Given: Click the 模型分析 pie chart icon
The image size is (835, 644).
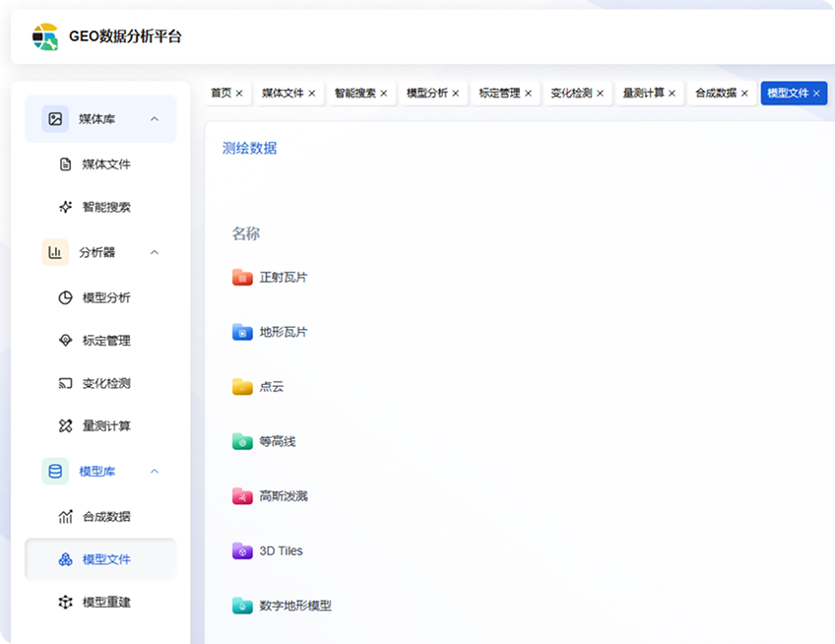Looking at the screenshot, I should point(66,297).
